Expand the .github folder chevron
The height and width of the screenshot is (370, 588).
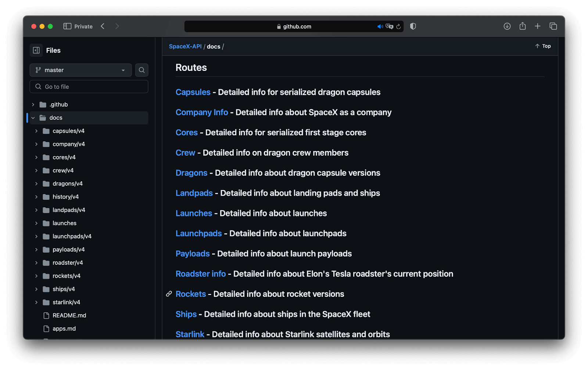[33, 104]
